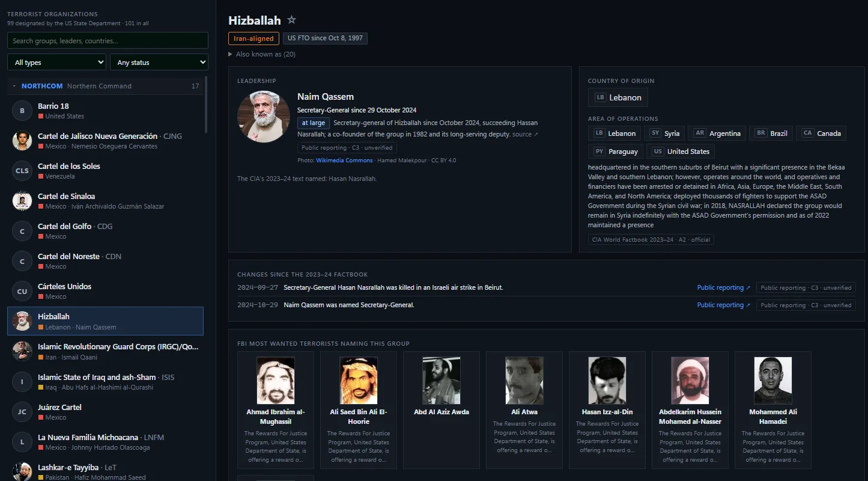Open Ahmad Ibrahim al-Mughassil wanted card
868x481 pixels.
[276, 410]
